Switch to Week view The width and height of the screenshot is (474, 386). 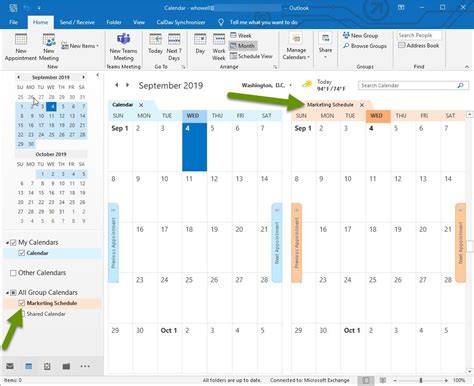pos(241,35)
